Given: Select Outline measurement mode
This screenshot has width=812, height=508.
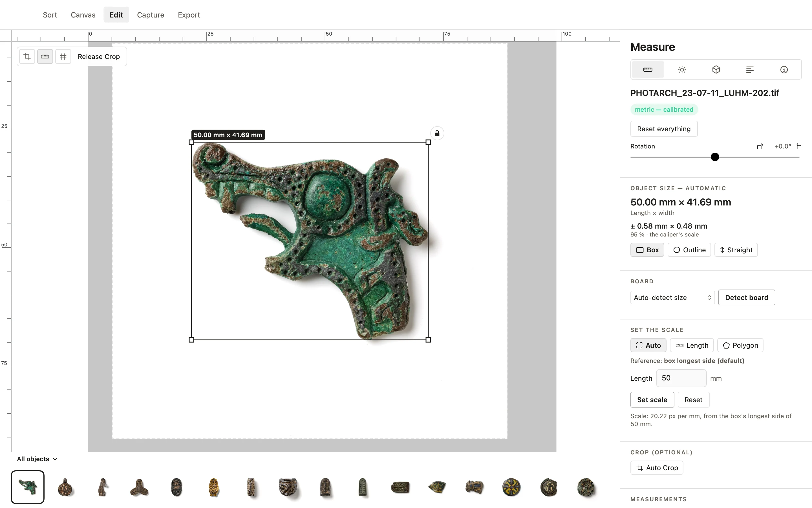Looking at the screenshot, I should click(x=689, y=250).
